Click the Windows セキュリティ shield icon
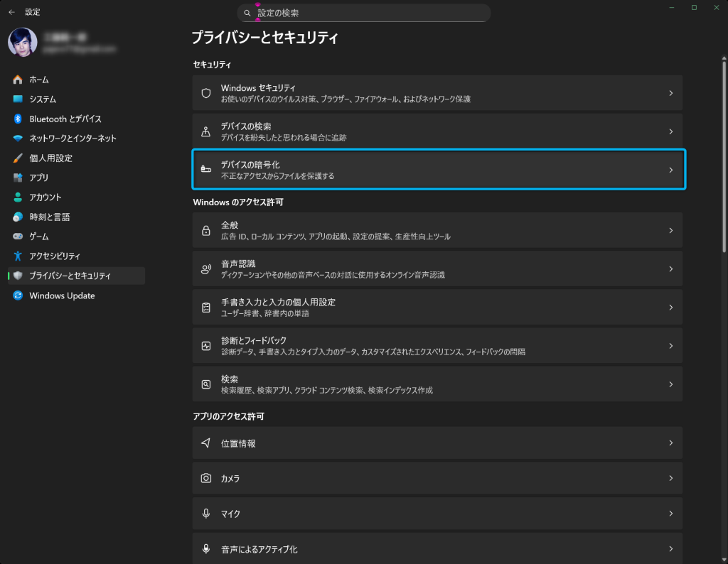728x564 pixels. click(x=206, y=93)
